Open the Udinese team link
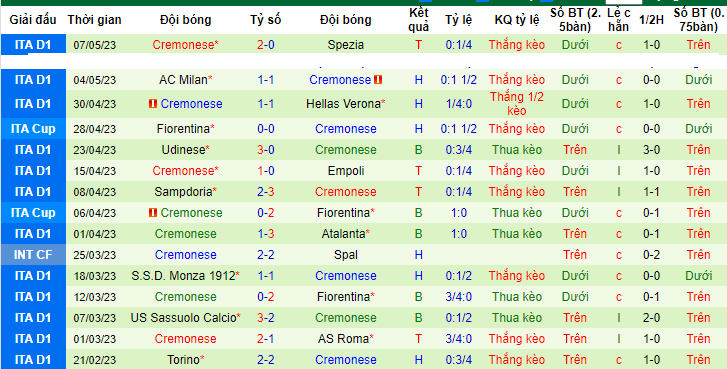Screen dimensions: 727x369 [x=183, y=150]
